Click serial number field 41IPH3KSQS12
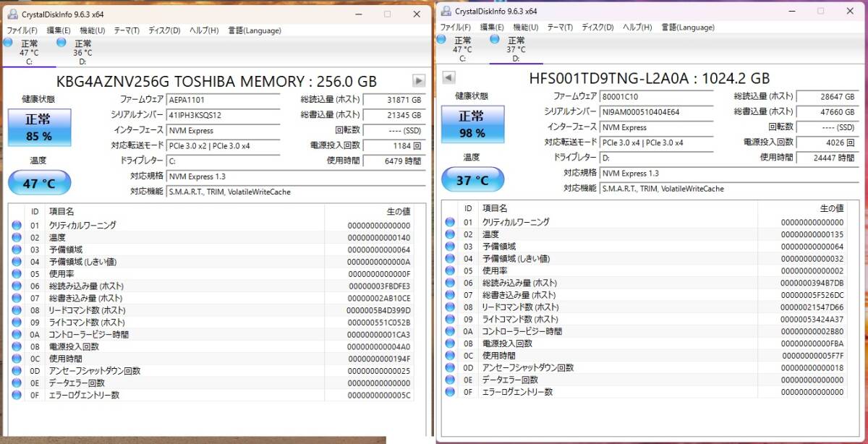The image size is (868, 444). (223, 115)
